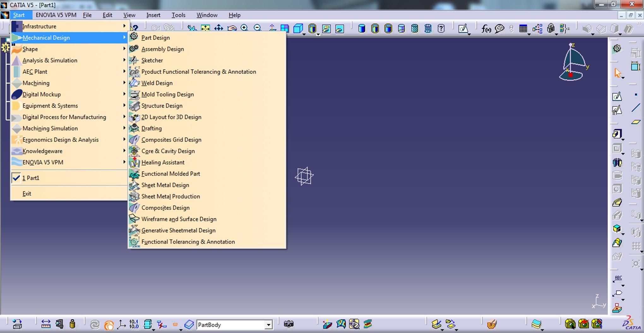Expand the Shape submenu
This screenshot has width=644, height=333.
click(x=69, y=49)
